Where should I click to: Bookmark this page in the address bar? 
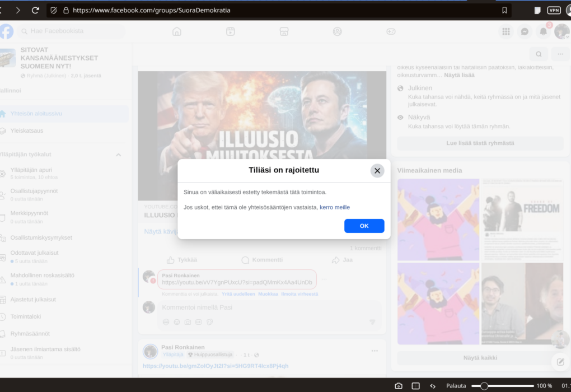point(504,10)
